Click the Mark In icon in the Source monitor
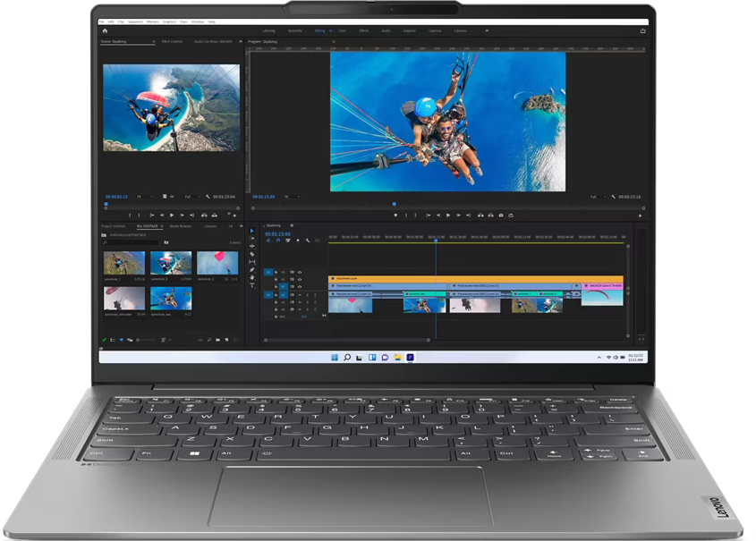Viewport: 756px width, 541px height. pyautogui.click(x=131, y=216)
